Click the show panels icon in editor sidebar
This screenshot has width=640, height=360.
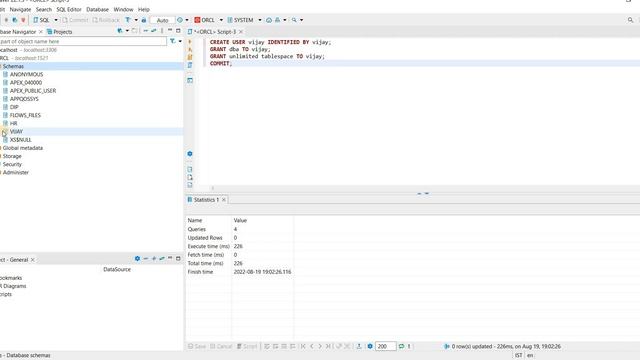(x=190, y=80)
